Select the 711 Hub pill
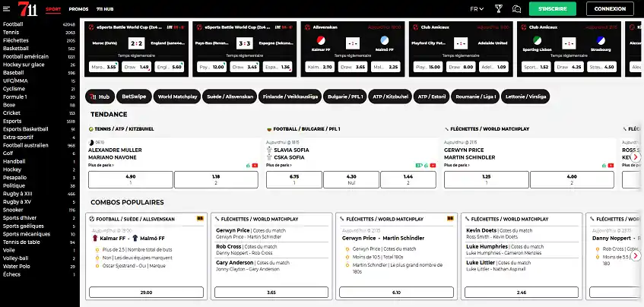Viewport: 644px width, 307px height. click(x=100, y=97)
